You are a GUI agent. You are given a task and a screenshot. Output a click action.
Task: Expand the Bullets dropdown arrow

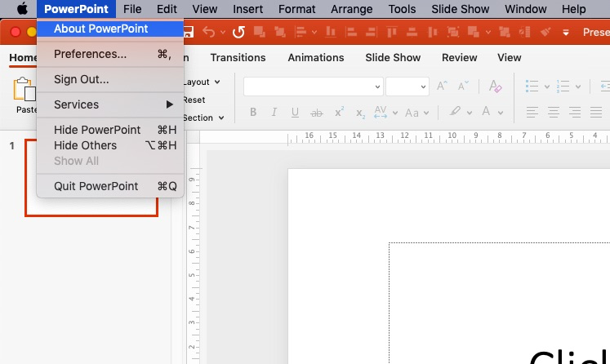(x=547, y=87)
